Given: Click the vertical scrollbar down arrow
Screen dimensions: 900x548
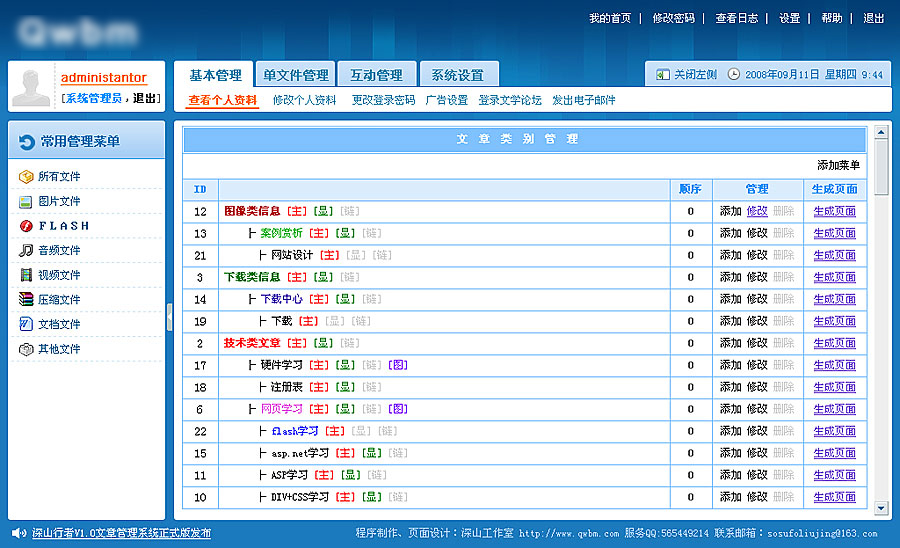Looking at the screenshot, I should pos(881,509).
